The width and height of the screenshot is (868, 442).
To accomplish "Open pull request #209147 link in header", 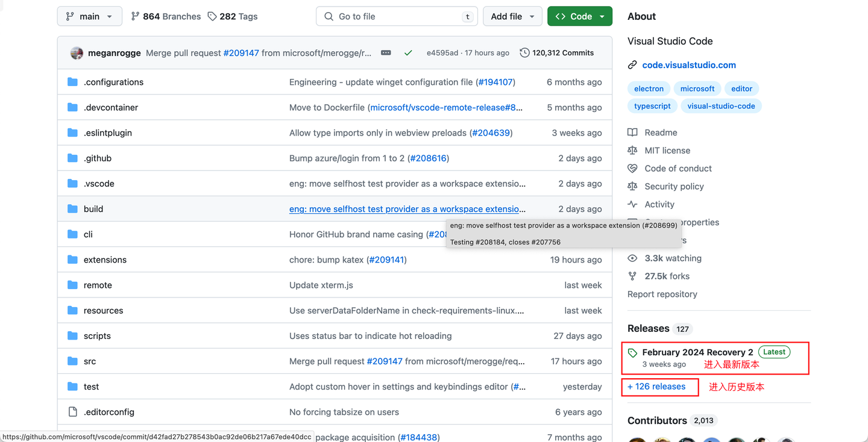I will tap(241, 53).
